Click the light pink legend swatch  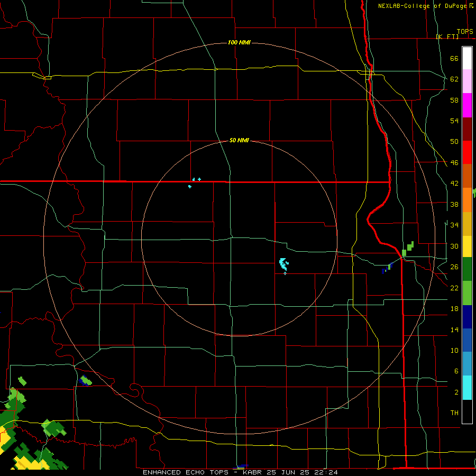(x=467, y=81)
